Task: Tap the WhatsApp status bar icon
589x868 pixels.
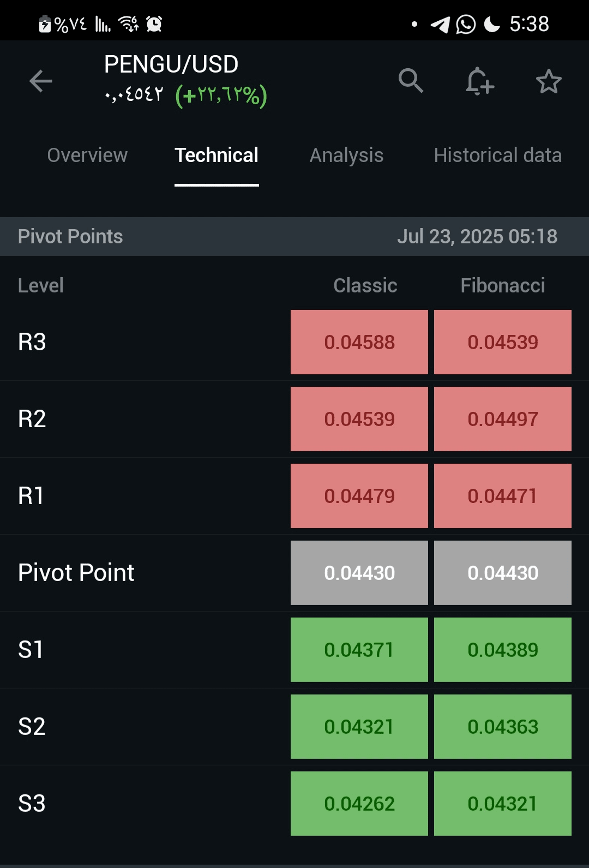Action: 466,25
